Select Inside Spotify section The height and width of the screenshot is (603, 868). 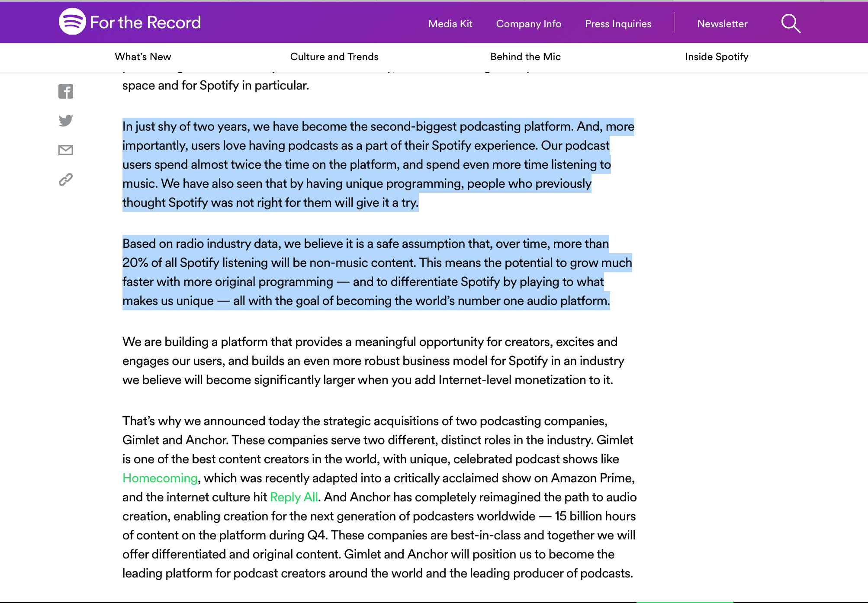[x=717, y=57]
